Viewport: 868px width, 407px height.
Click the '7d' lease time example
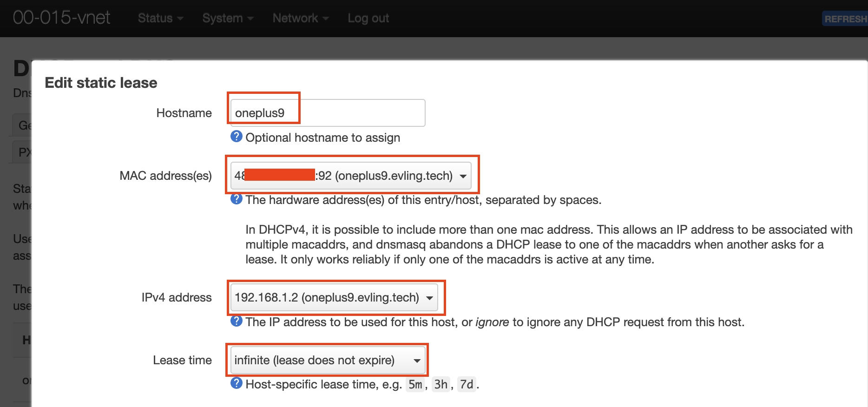coord(467,385)
